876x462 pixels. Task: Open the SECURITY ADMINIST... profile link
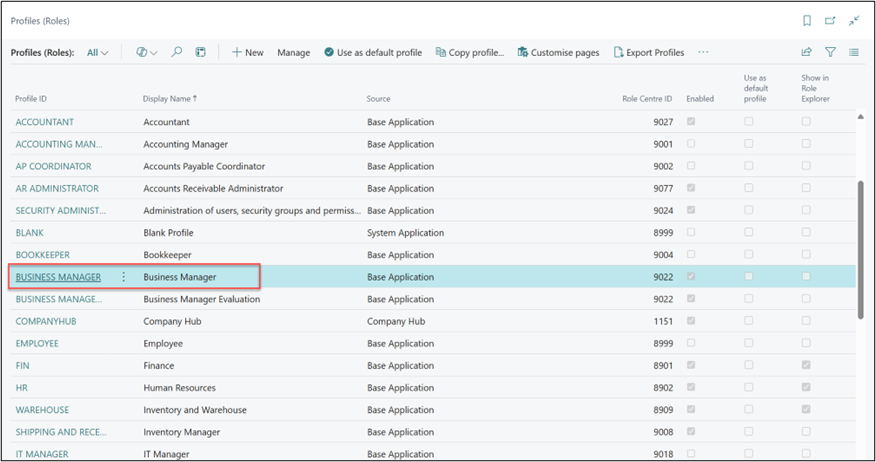60,211
